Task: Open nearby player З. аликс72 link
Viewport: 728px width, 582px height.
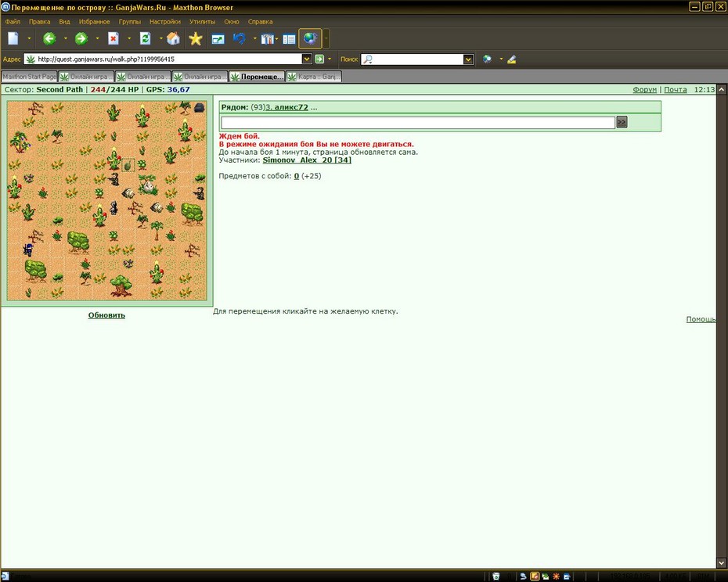Action: (287, 107)
